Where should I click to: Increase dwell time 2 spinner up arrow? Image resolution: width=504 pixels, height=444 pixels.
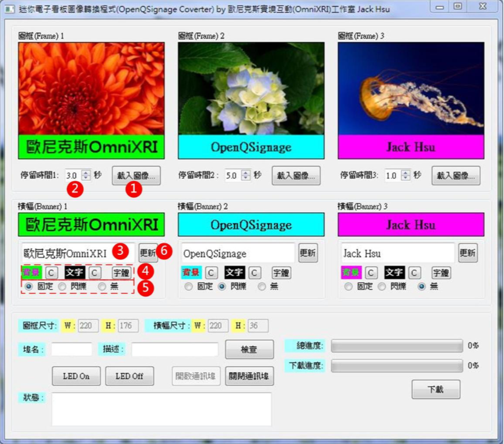pyautogui.click(x=246, y=172)
